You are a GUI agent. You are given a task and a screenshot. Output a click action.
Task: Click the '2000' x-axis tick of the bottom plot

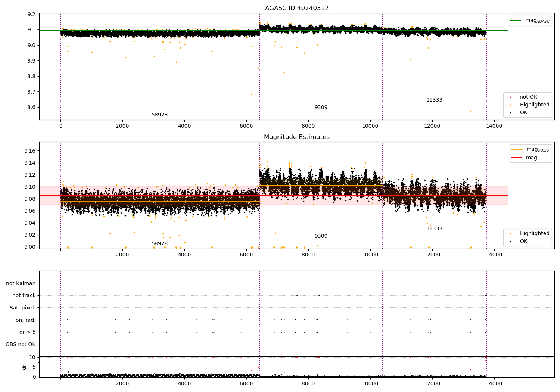tap(122, 383)
